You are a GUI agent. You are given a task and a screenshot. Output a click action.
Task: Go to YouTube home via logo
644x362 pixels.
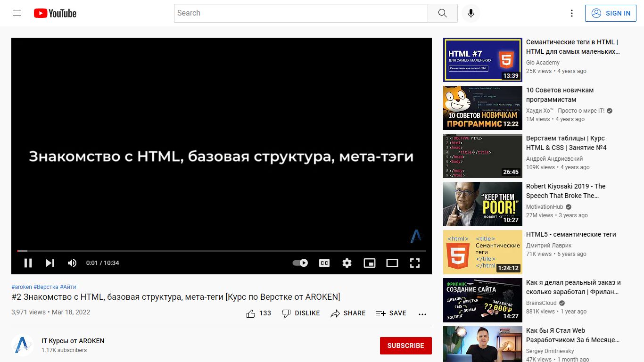(x=55, y=13)
